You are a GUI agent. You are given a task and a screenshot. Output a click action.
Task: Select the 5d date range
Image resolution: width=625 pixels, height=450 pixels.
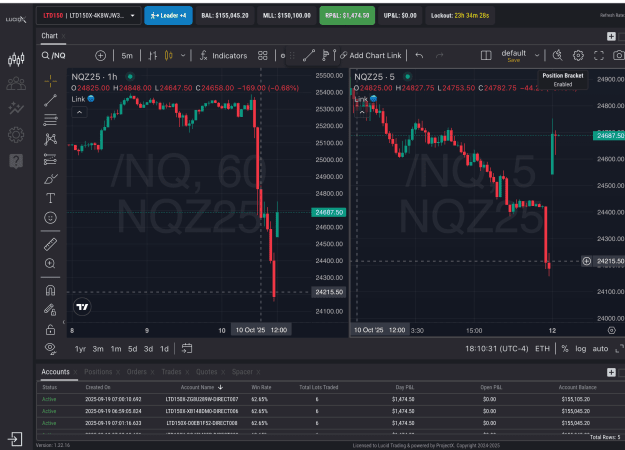132,349
